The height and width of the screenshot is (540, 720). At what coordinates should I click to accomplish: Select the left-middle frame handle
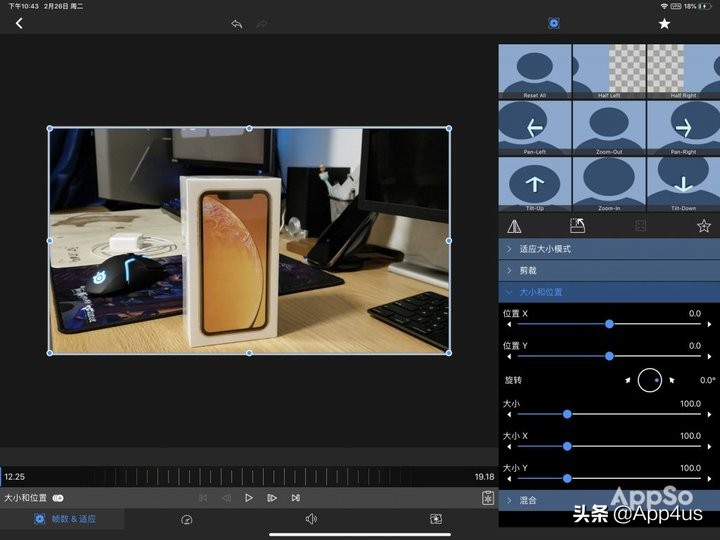pyautogui.click(x=50, y=241)
